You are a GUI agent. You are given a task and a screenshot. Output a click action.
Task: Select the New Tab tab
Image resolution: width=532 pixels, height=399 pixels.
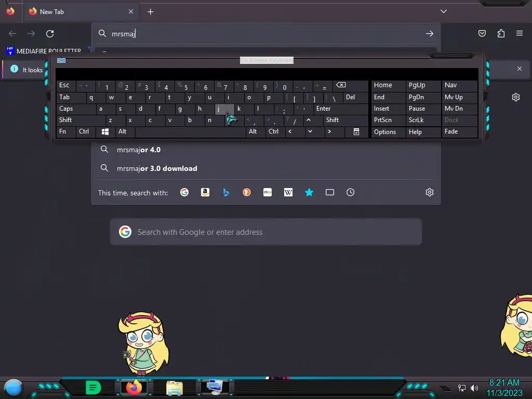click(x=81, y=11)
